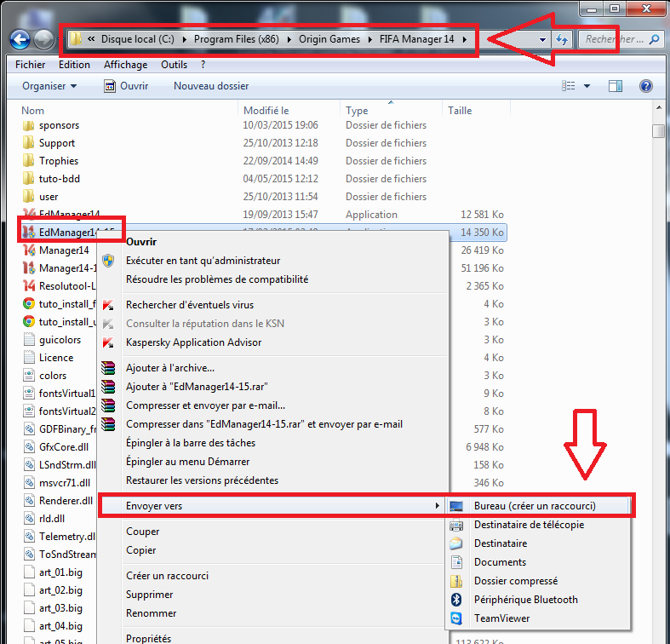Expand the arrow after Program Files (x86) breadcrumb
This screenshot has height=644, width=670.
[289, 39]
